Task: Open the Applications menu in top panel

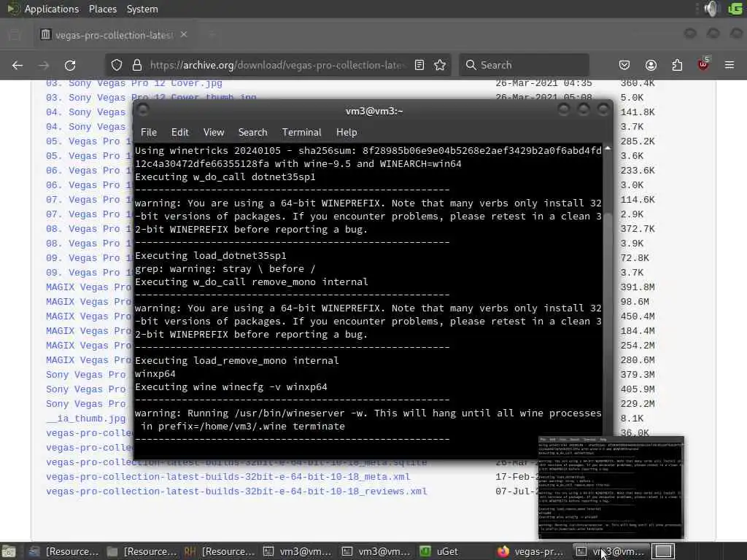Action: 52,9
